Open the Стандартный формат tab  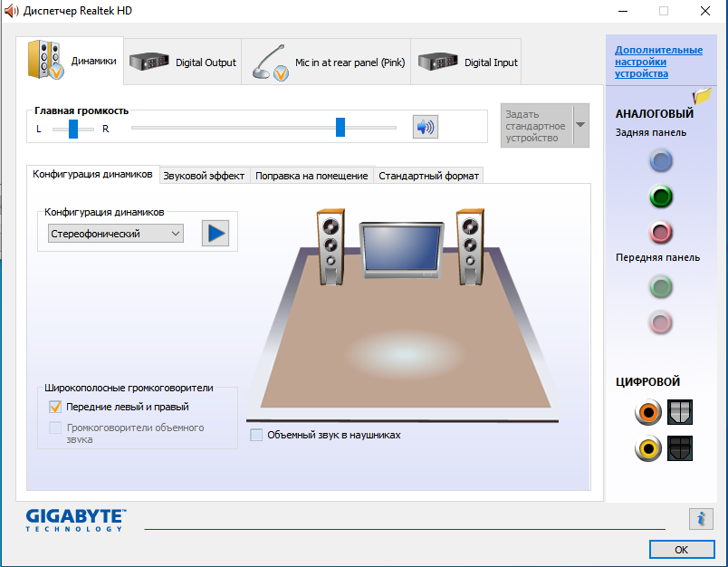428,176
